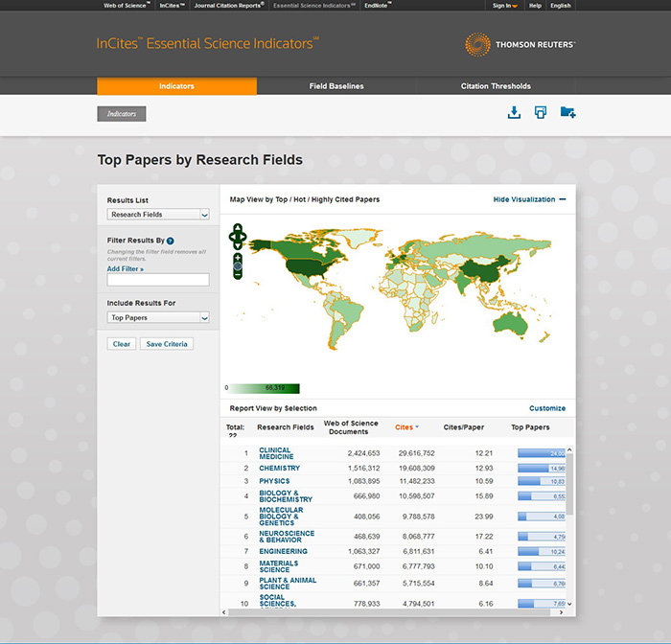Click the Save Criteria button

pos(167,344)
